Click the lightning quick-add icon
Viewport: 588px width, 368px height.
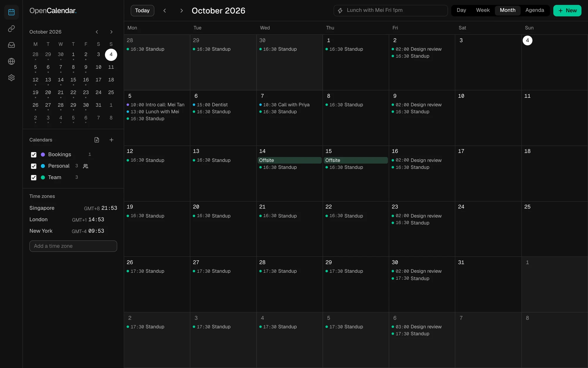340,11
